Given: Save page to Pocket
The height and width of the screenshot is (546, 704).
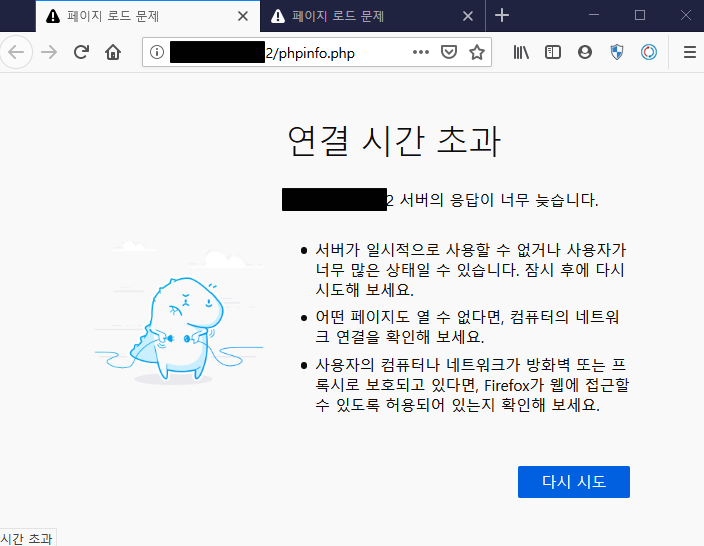Looking at the screenshot, I should (x=449, y=52).
